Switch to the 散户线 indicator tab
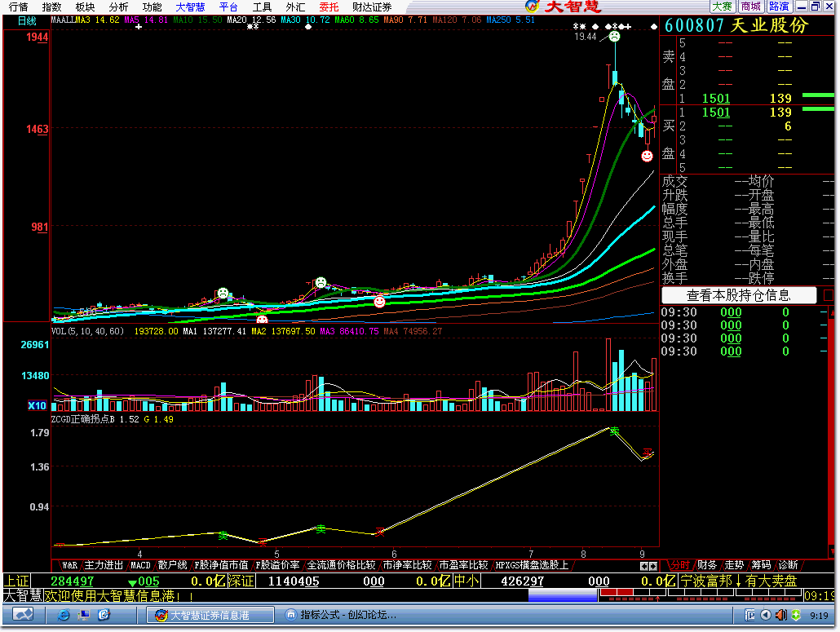 click(x=173, y=565)
